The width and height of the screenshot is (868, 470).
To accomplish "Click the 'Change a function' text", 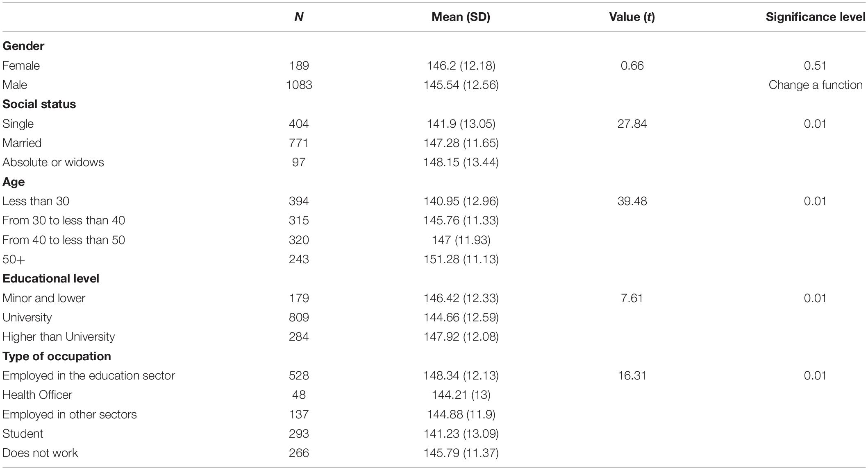I will click(816, 85).
